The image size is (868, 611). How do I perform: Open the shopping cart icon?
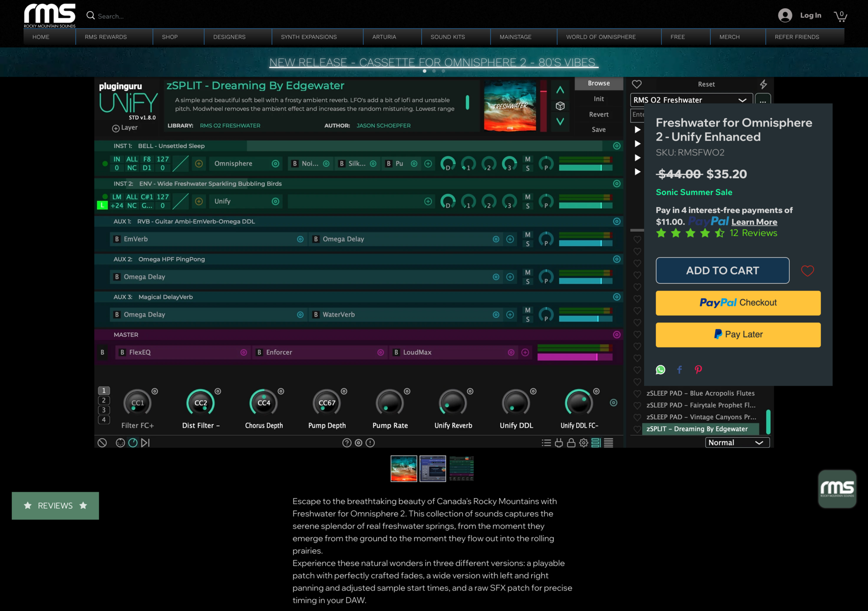click(840, 16)
